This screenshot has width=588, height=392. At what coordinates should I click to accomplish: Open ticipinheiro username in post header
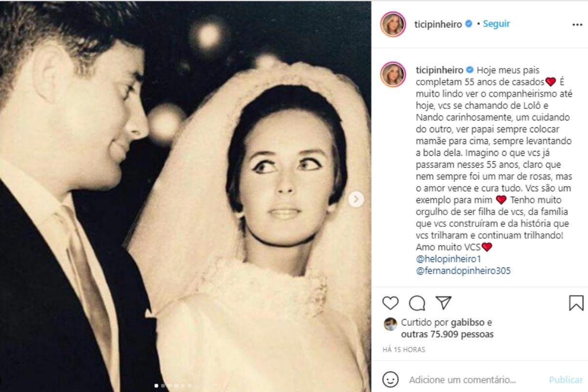tap(439, 24)
